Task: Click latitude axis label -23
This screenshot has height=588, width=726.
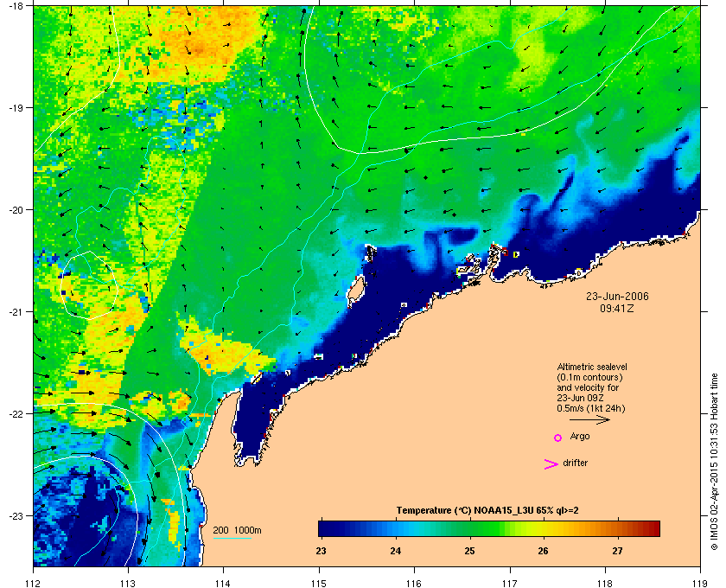Action: 16,515
